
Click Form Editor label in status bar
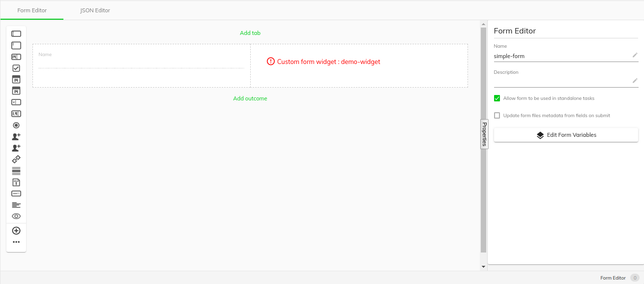click(613, 278)
